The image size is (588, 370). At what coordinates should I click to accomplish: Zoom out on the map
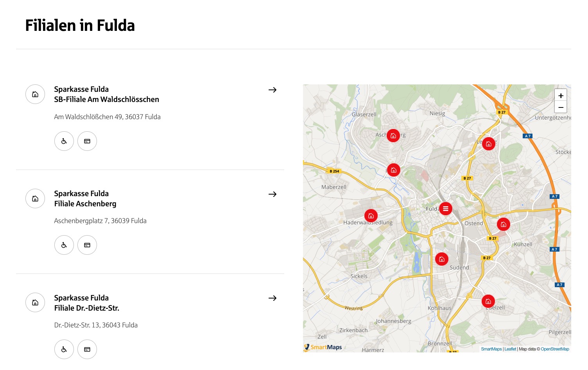tap(561, 107)
